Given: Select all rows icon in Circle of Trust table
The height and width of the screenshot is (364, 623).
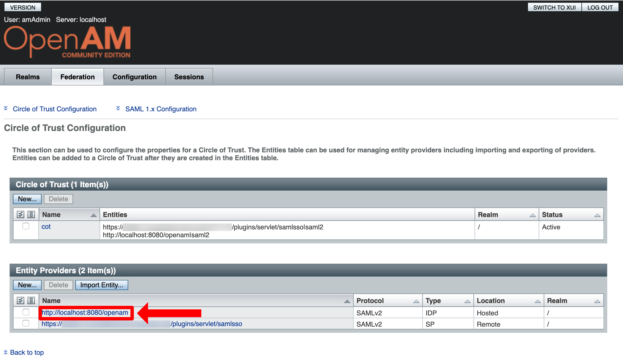Looking at the screenshot, I should click(x=21, y=215).
